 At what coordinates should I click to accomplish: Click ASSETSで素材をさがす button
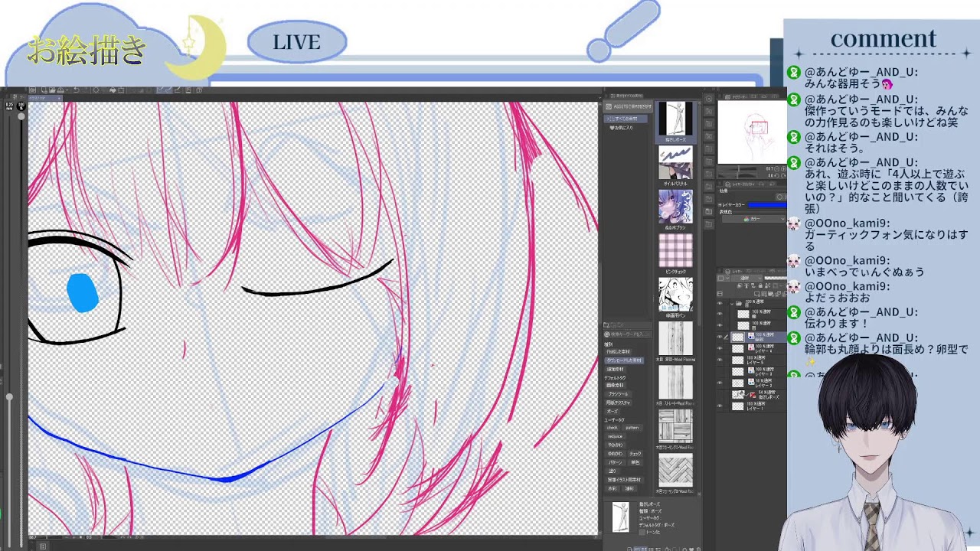tap(628, 106)
